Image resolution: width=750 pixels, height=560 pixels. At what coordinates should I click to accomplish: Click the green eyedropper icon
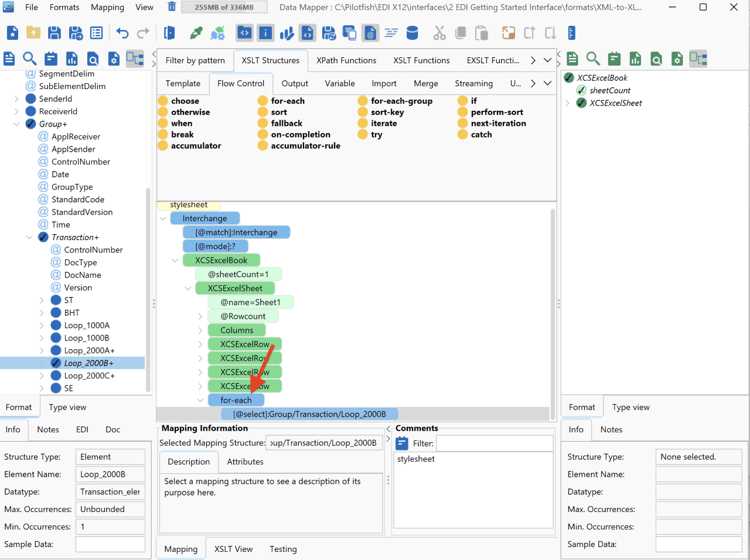point(196,33)
